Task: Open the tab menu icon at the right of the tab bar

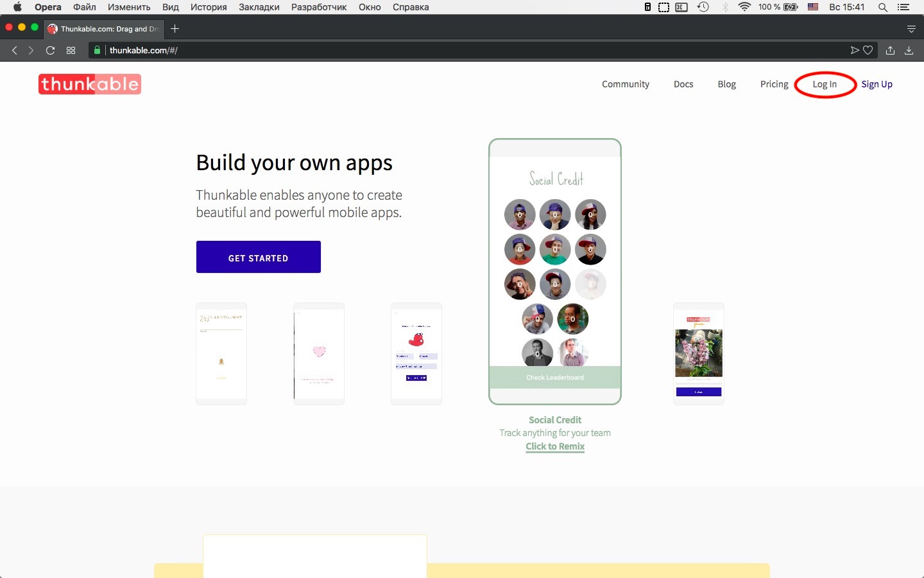Action: tap(911, 29)
